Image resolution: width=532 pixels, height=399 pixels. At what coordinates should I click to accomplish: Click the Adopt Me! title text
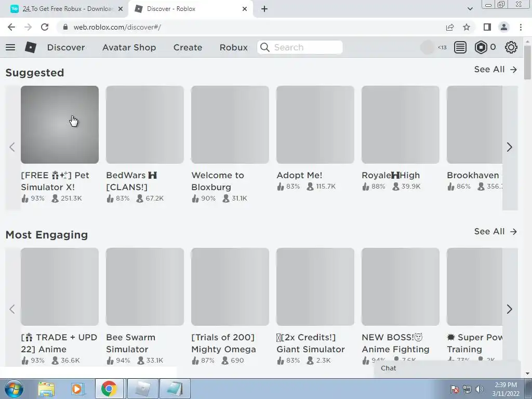[x=299, y=175]
